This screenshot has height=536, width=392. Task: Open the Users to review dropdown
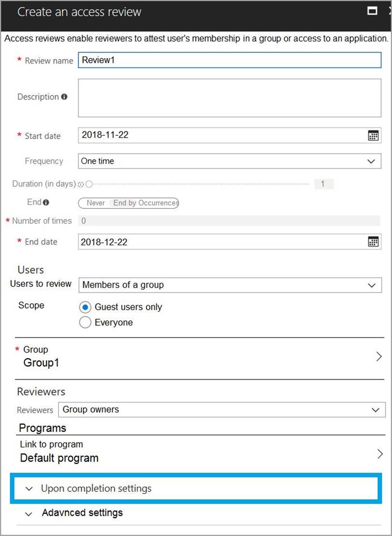229,285
